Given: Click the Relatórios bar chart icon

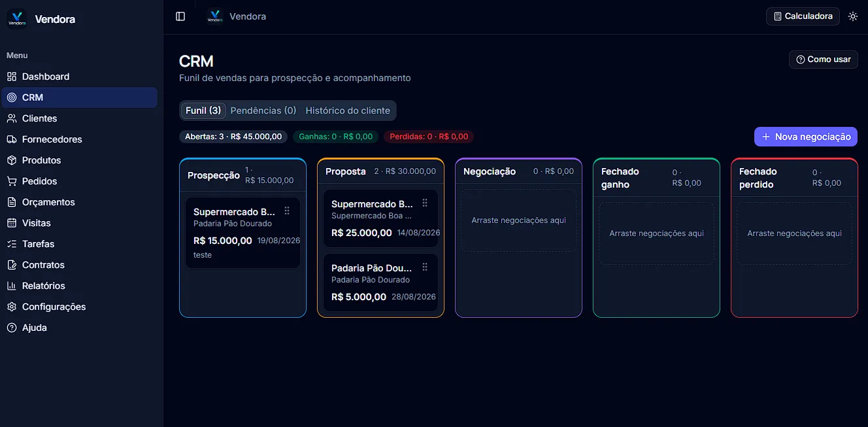Looking at the screenshot, I should [x=12, y=286].
